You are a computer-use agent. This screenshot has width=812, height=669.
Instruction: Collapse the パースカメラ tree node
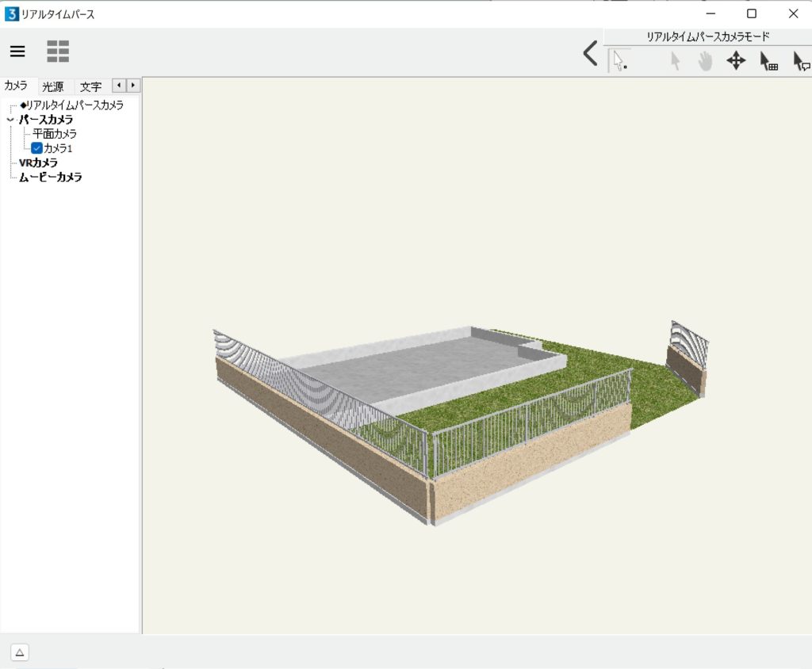pos(10,120)
